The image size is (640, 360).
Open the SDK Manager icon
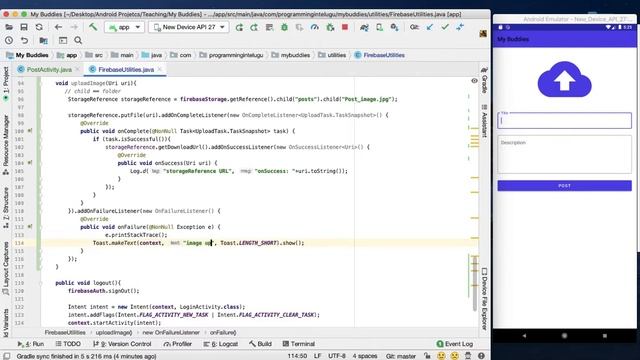pyautogui.click(x=394, y=27)
